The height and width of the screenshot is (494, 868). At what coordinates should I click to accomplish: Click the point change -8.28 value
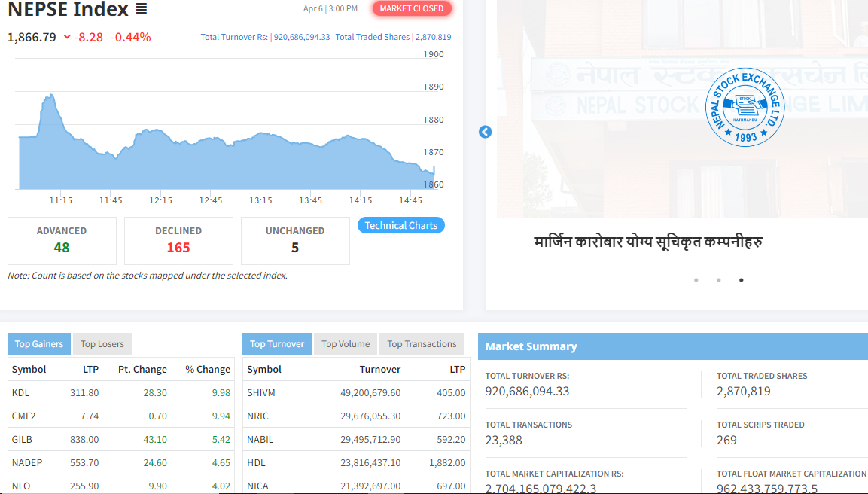pyautogui.click(x=89, y=37)
